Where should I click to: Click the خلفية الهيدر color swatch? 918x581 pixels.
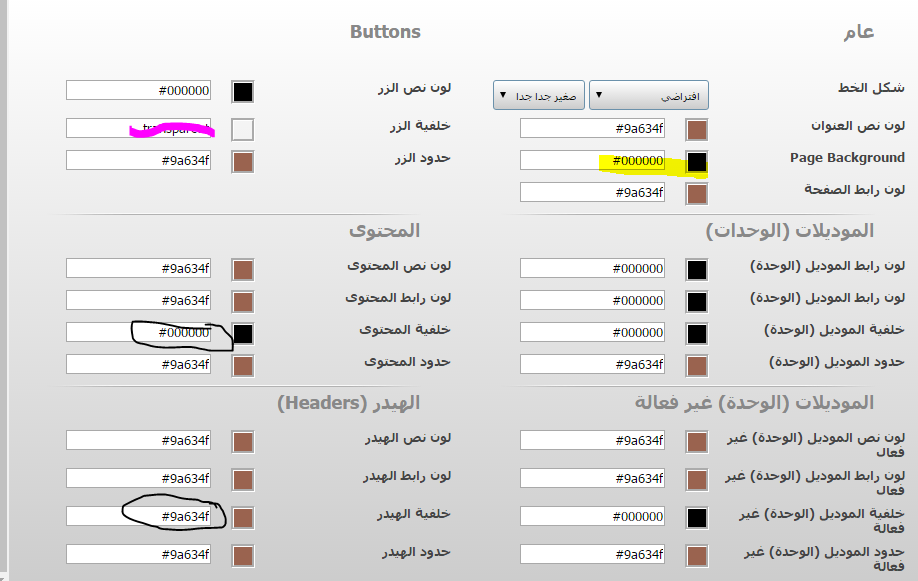[x=242, y=517]
